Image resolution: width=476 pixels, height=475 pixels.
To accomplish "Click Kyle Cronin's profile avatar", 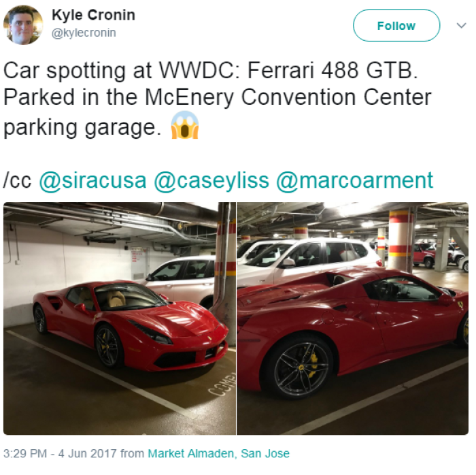I will pyautogui.click(x=23, y=25).
